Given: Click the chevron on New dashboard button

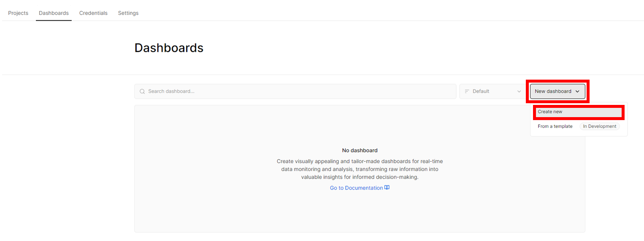Looking at the screenshot, I should point(577,91).
